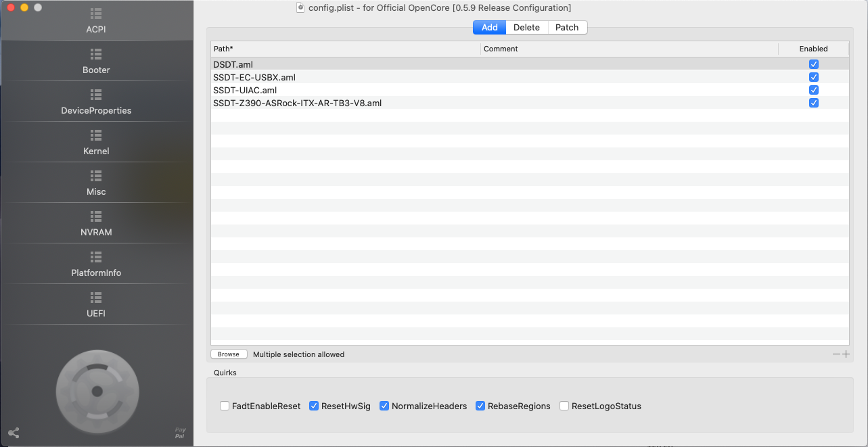Open the PlatformInfo section in sidebar
Screen dimensions: 868x447
(96, 264)
